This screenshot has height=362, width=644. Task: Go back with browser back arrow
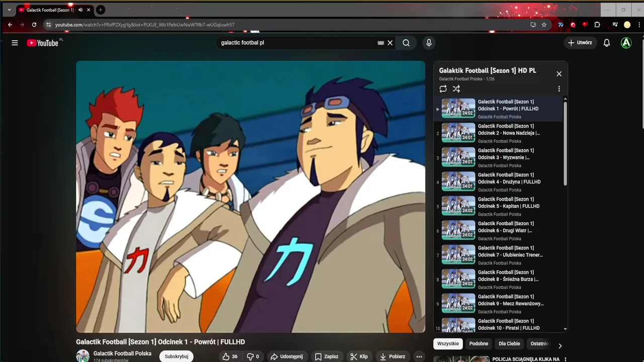[x=10, y=25]
